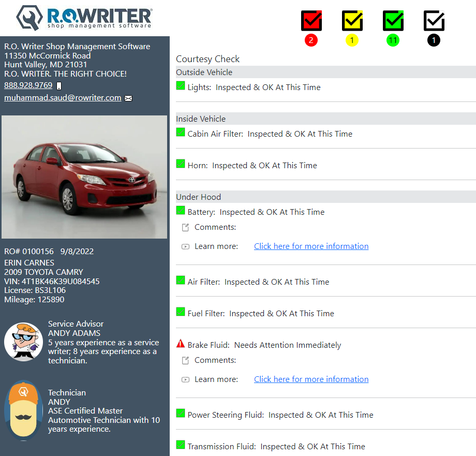Click green status square for Battery
This screenshot has height=456, width=476.
click(x=181, y=210)
